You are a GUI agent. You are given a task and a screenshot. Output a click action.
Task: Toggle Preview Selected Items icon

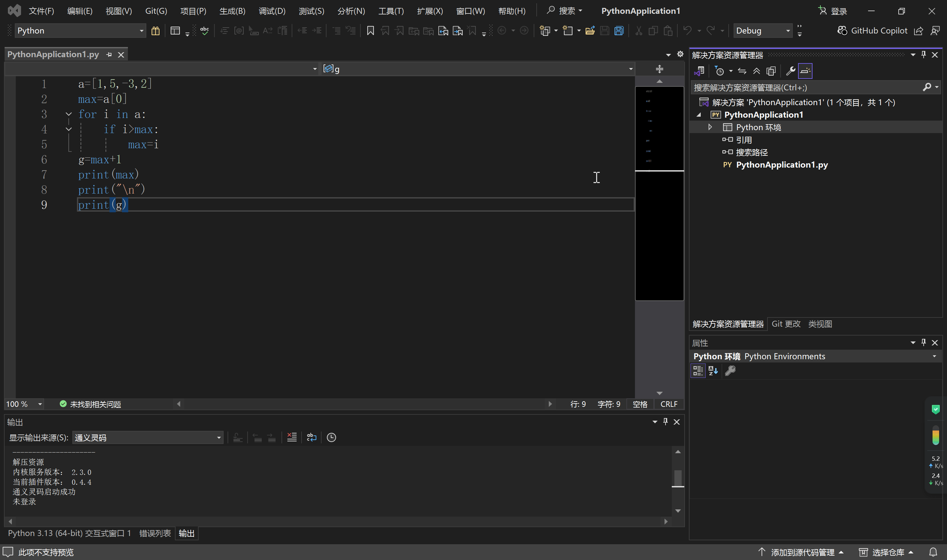[805, 71]
